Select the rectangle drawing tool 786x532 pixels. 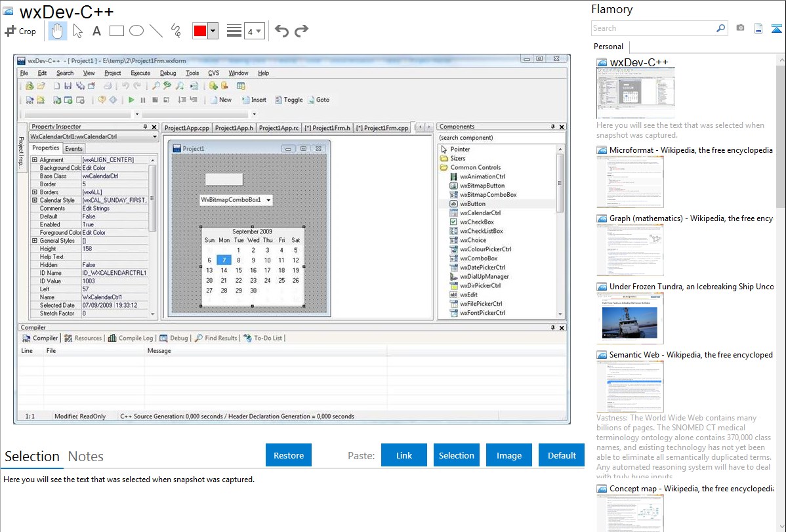coord(116,31)
